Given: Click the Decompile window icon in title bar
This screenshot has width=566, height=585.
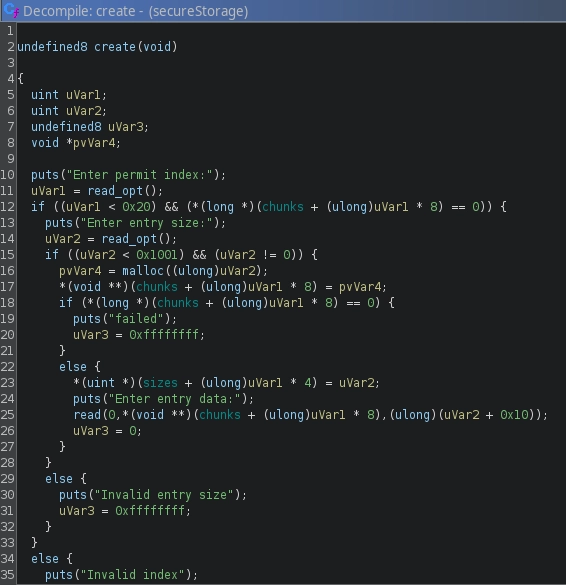Looking at the screenshot, I should tap(11, 10).
